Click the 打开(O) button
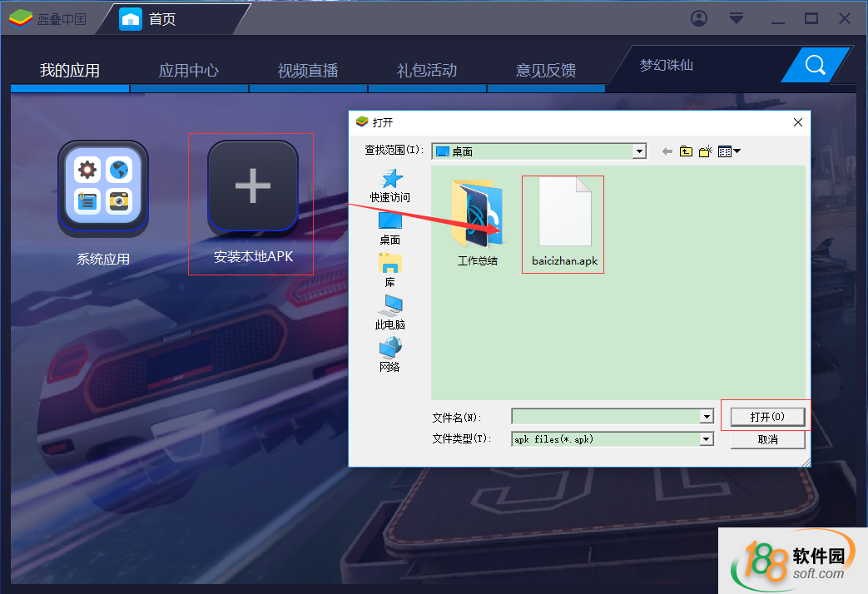The image size is (868, 594). click(x=766, y=417)
